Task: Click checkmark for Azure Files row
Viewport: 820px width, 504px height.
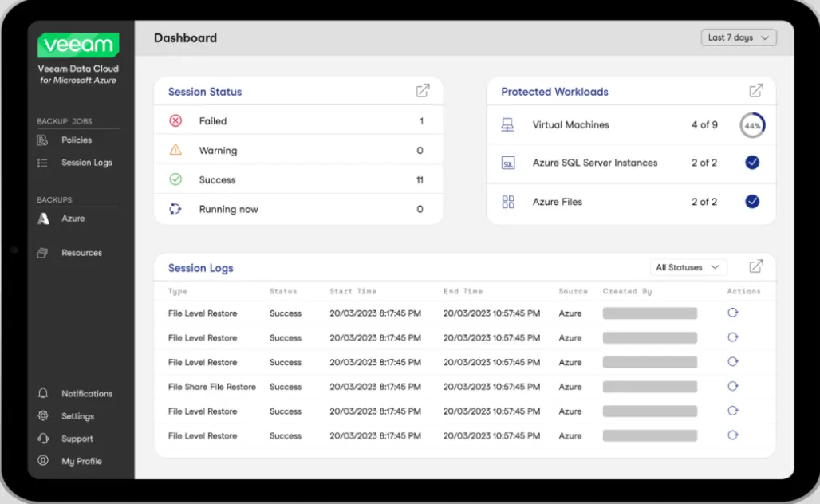Action: [x=752, y=201]
